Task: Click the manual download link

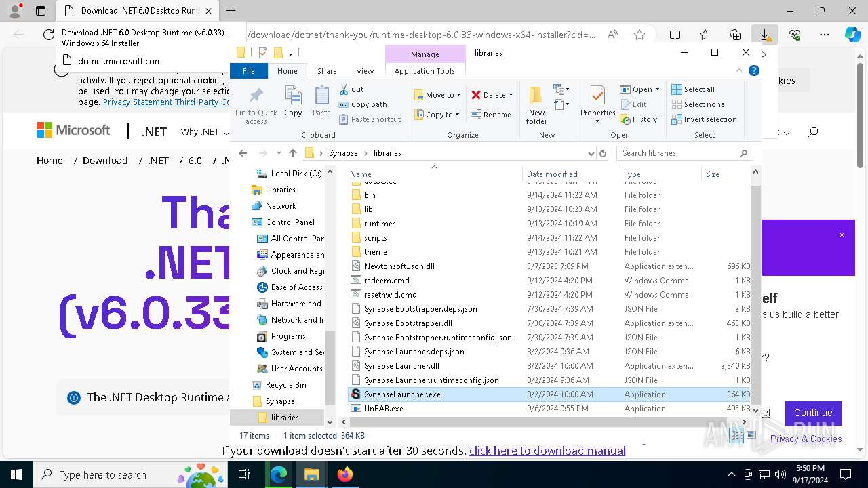Action: [x=547, y=451]
